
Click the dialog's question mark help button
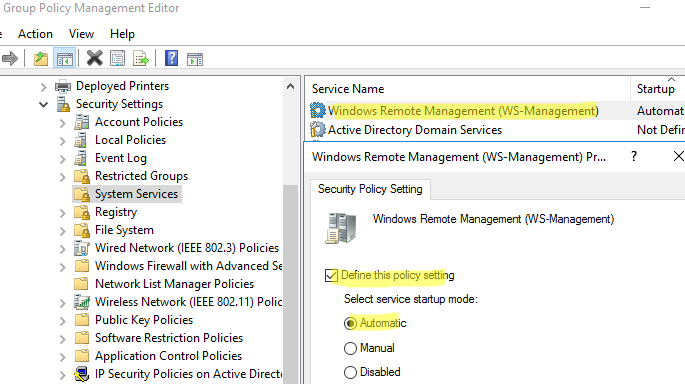[634, 156]
